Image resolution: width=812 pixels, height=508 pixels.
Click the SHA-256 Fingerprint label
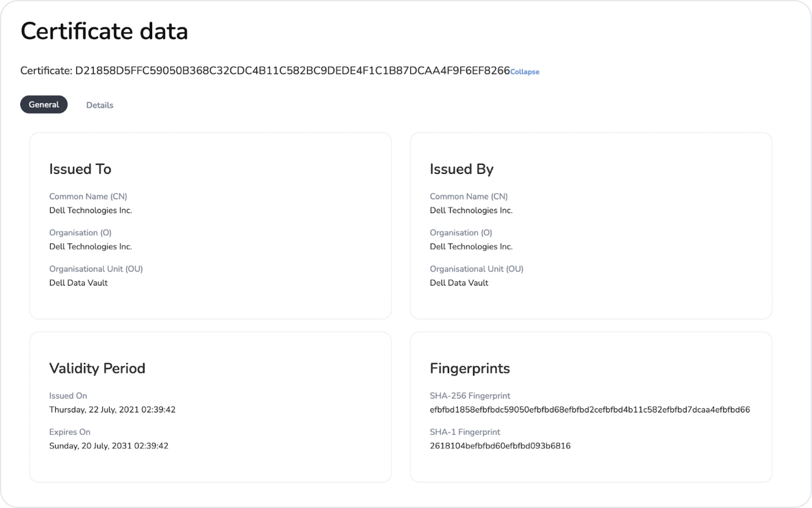click(x=470, y=396)
